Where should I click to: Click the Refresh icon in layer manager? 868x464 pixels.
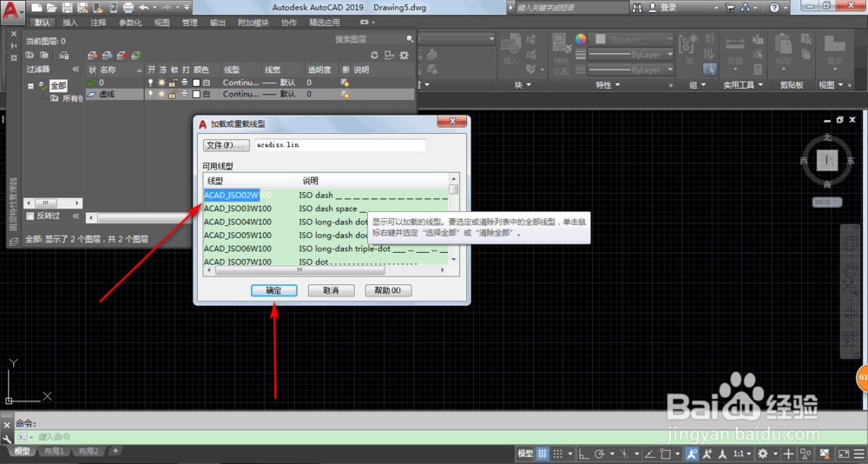point(375,56)
